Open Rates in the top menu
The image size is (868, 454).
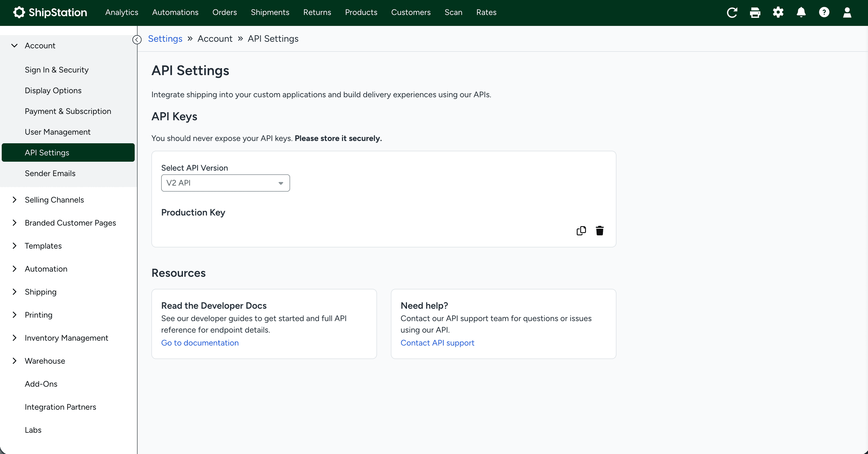point(486,12)
